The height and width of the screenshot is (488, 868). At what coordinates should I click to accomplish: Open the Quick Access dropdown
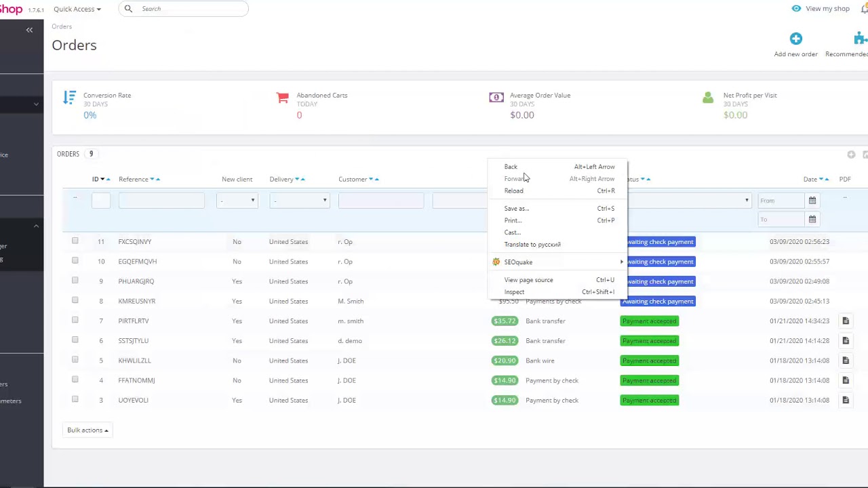coord(77,9)
